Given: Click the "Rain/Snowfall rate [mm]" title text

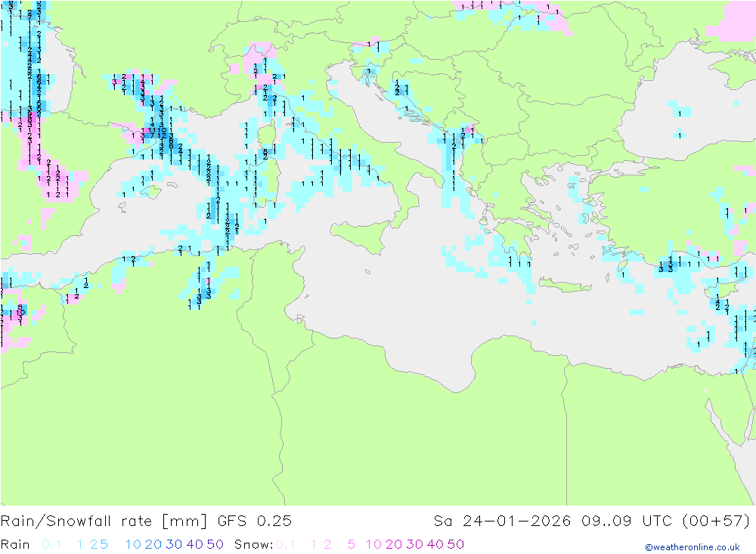Looking at the screenshot, I should tap(104, 522).
